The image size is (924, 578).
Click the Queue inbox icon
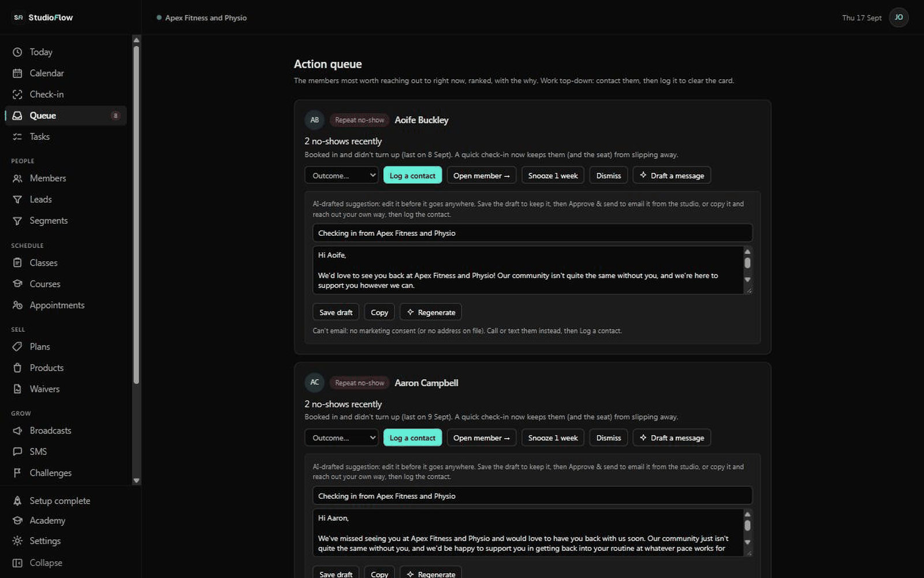point(17,116)
